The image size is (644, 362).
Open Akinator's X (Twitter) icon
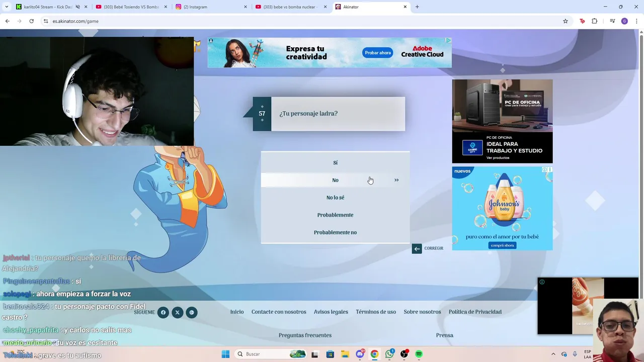177,312
